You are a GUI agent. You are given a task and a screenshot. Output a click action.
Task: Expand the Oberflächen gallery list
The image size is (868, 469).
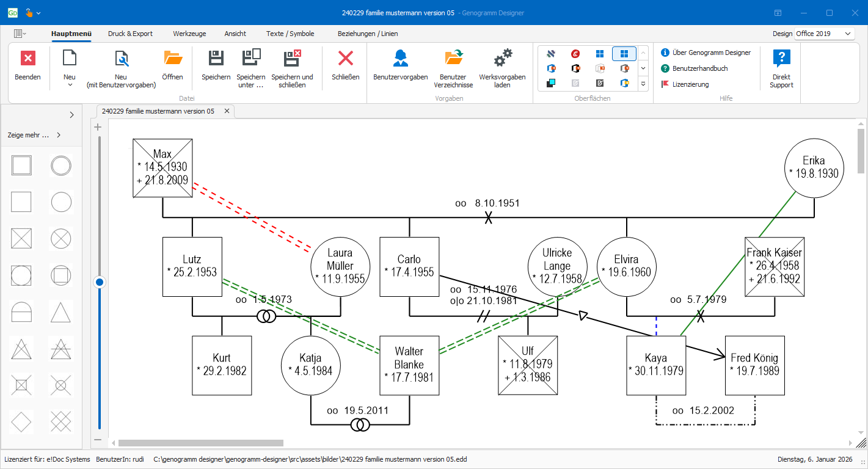[643, 83]
